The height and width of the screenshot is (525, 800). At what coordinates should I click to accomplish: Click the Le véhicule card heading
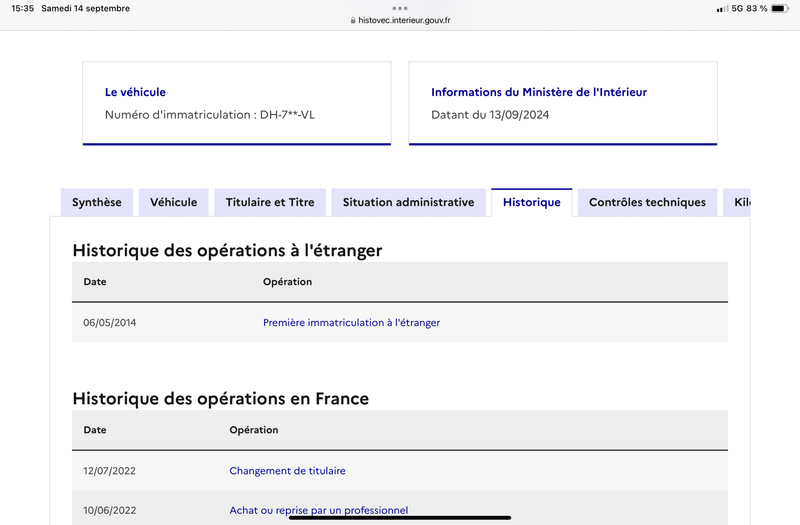(135, 92)
